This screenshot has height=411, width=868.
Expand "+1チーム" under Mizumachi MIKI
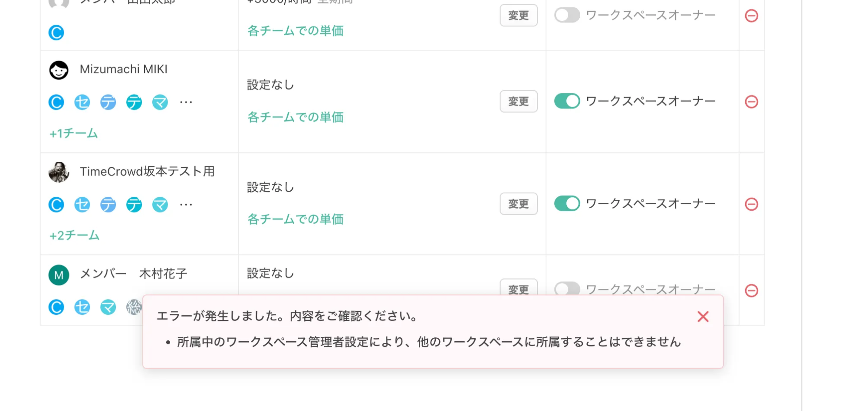[74, 133]
